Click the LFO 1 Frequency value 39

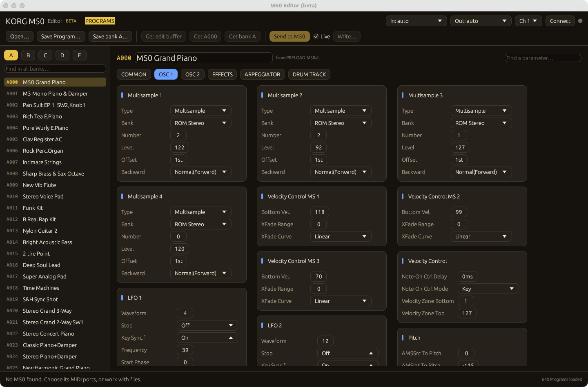[185, 350]
